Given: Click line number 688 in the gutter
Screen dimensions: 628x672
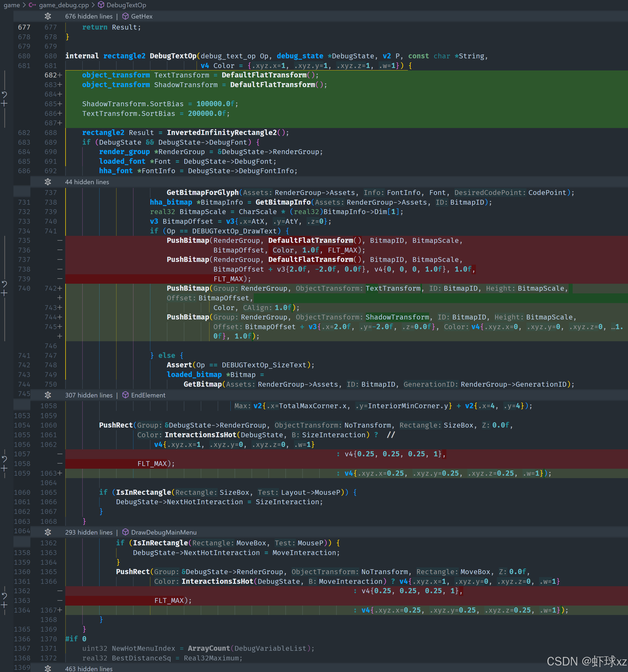Looking at the screenshot, I should [51, 133].
